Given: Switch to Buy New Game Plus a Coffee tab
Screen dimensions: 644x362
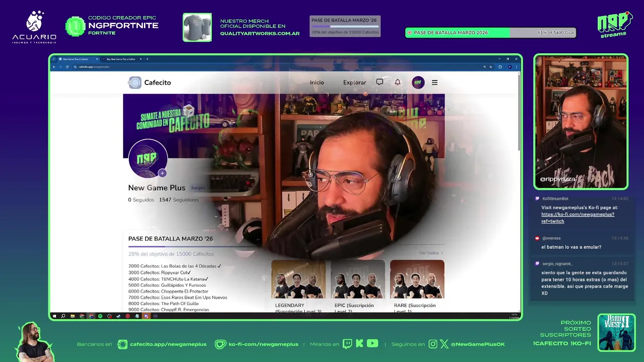Looking at the screenshot, I should coord(121,59).
